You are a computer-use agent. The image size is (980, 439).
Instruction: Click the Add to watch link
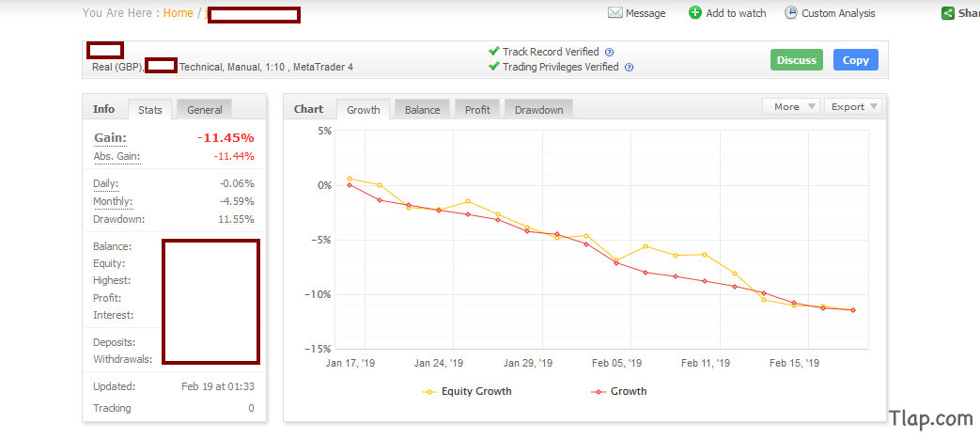point(736,13)
